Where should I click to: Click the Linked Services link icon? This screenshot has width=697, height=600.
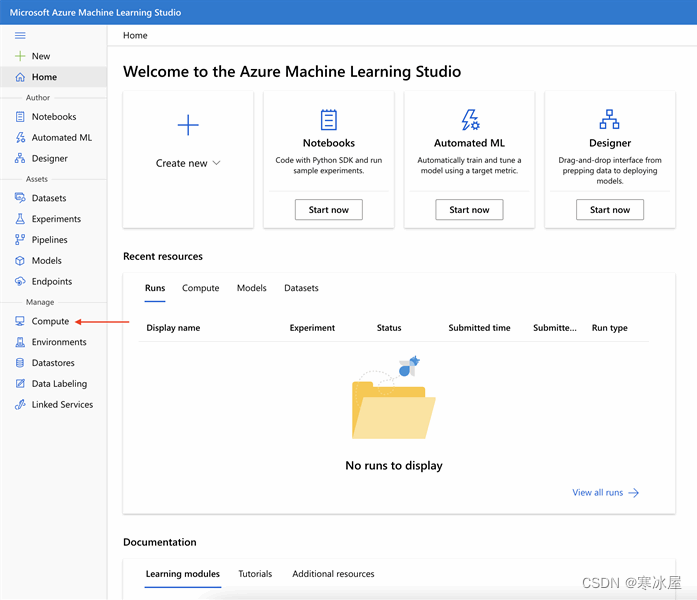point(20,404)
